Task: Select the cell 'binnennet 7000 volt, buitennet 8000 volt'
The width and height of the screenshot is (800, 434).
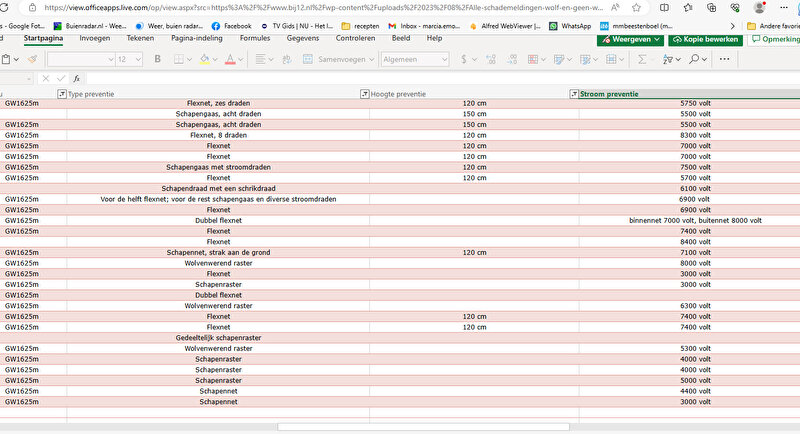Action: [x=695, y=220]
